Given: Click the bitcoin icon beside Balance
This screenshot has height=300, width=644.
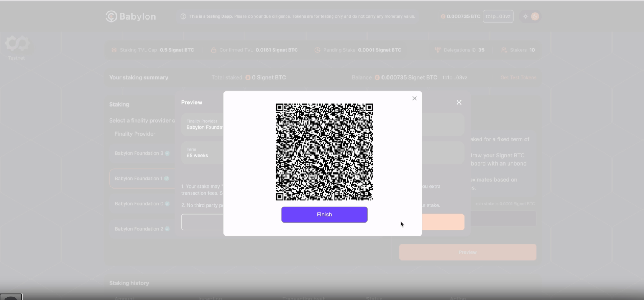Looking at the screenshot, I should [377, 77].
